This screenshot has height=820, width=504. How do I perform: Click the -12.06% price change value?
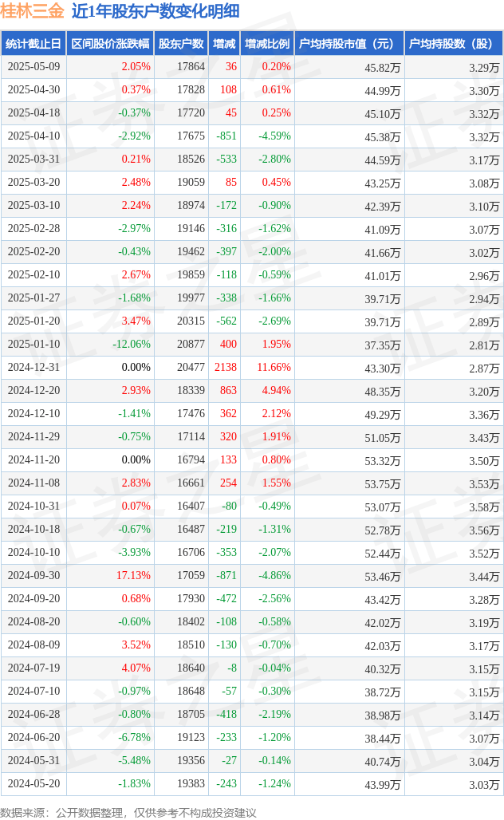pyautogui.click(x=132, y=345)
